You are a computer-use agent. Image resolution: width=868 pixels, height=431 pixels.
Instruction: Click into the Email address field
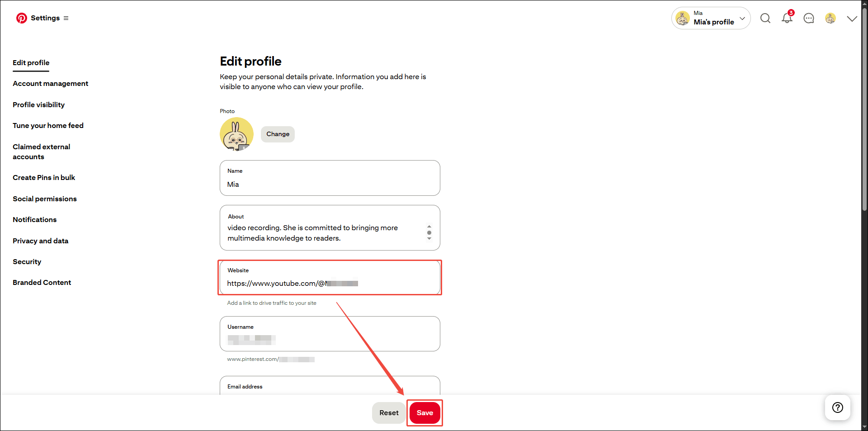(x=330, y=386)
